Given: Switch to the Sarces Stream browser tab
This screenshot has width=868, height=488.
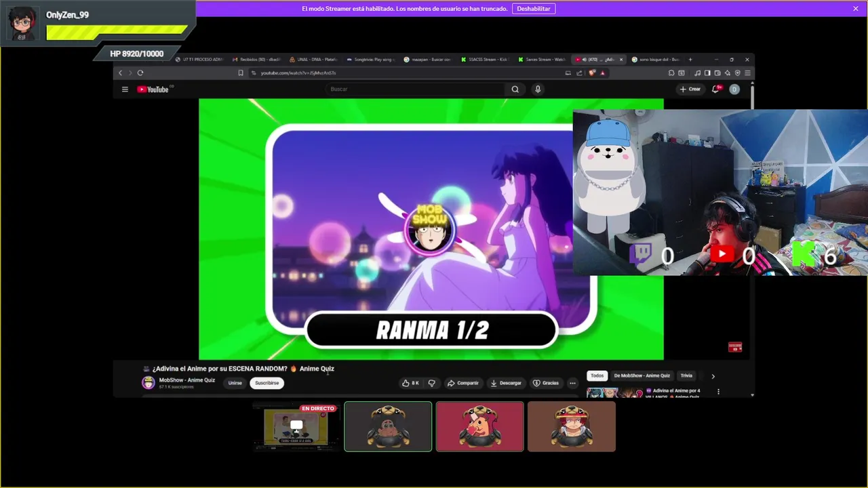Looking at the screenshot, I should [x=541, y=60].
